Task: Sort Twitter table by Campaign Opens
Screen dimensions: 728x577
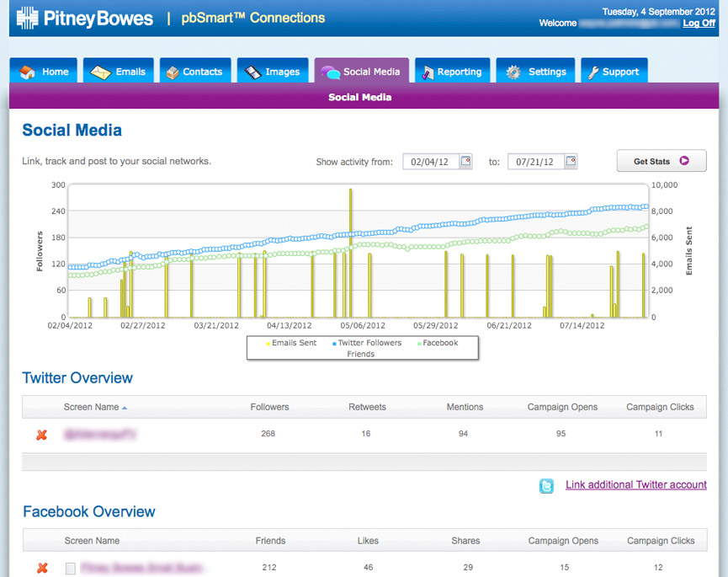Action: (x=562, y=407)
